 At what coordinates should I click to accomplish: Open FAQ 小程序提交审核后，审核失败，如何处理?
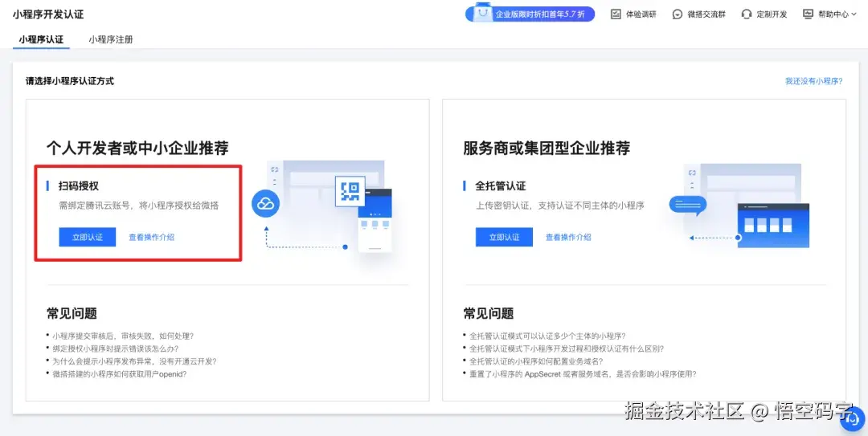click(x=123, y=336)
